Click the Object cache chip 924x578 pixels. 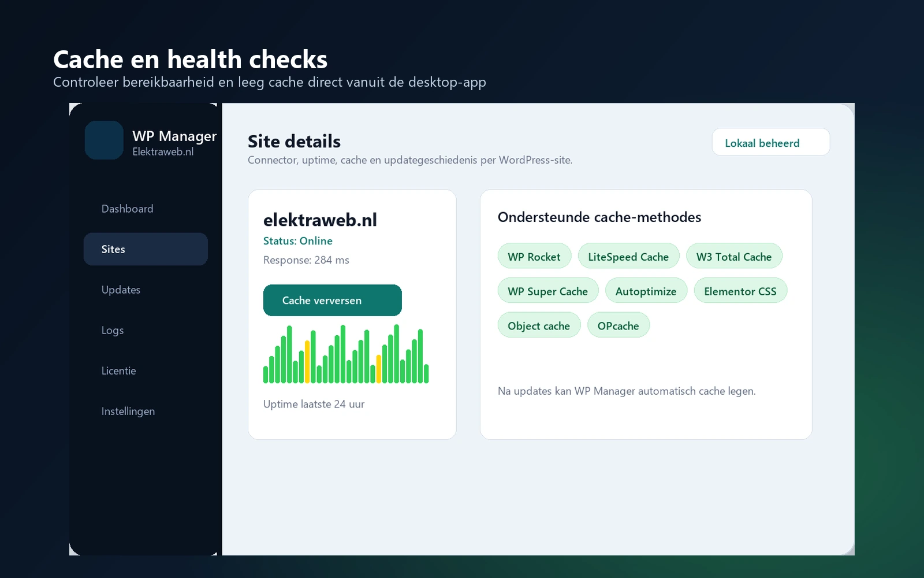pos(539,325)
